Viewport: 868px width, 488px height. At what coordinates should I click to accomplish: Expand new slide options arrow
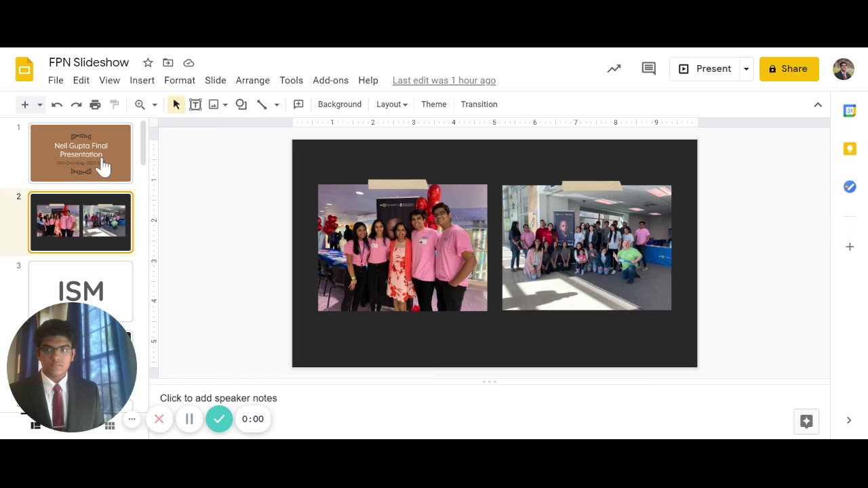pos(40,104)
